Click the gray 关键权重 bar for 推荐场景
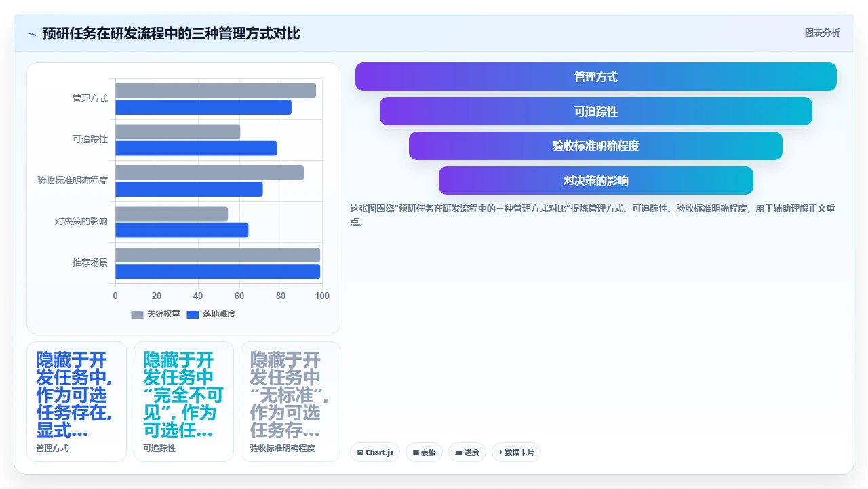 [218, 255]
